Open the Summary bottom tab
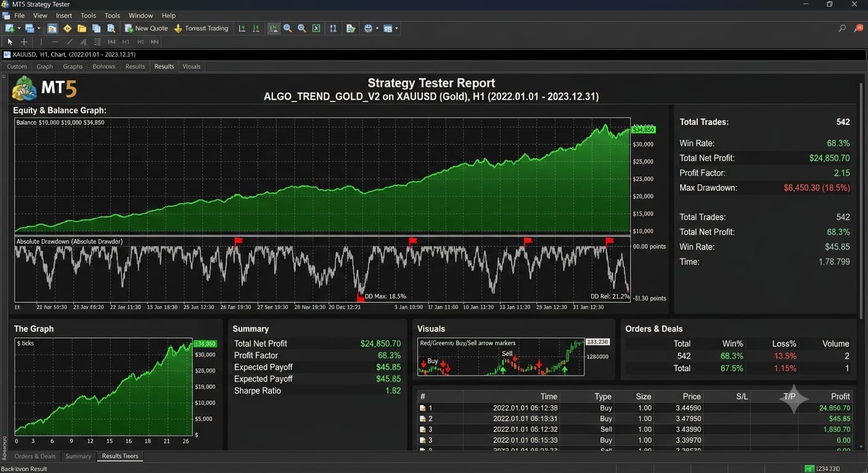Viewport: 868px width, 473px height. [x=78, y=456]
